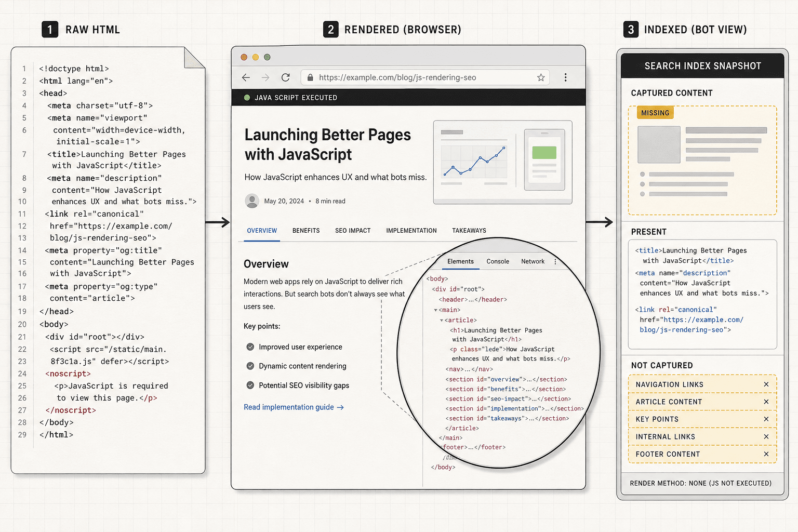Click X next to KEY POINTS

766,419
